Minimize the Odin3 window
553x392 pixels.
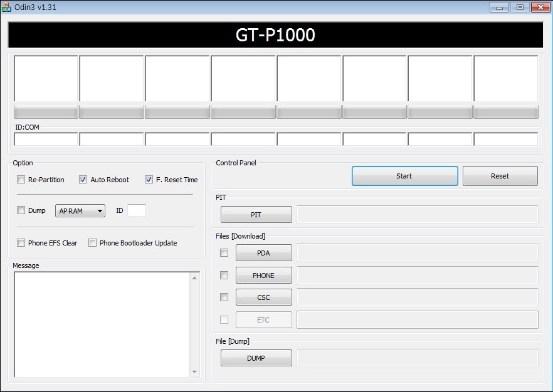[499, 7]
